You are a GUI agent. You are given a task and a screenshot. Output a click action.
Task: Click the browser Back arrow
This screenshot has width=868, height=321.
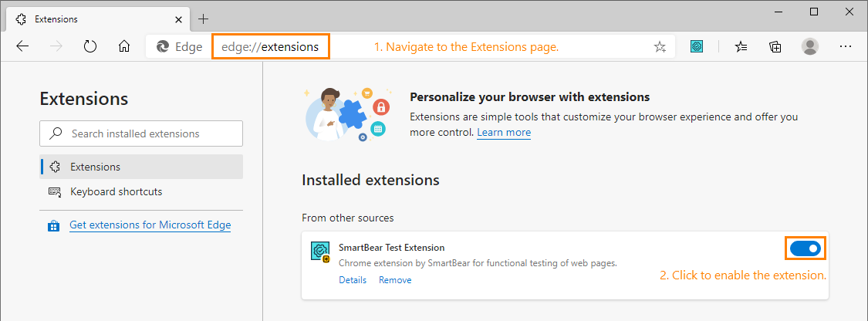pos(22,46)
